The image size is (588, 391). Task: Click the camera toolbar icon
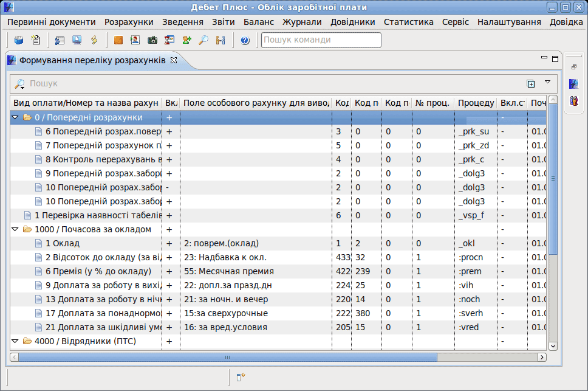coord(152,40)
